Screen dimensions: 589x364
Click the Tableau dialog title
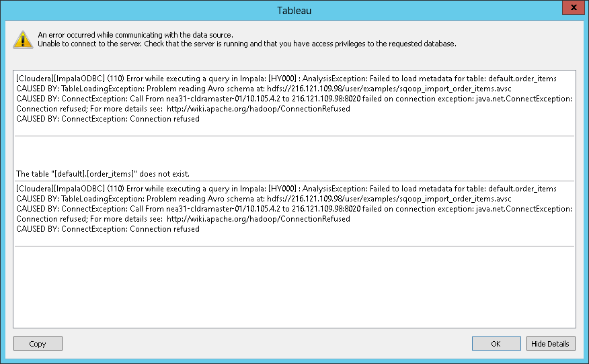[294, 11]
